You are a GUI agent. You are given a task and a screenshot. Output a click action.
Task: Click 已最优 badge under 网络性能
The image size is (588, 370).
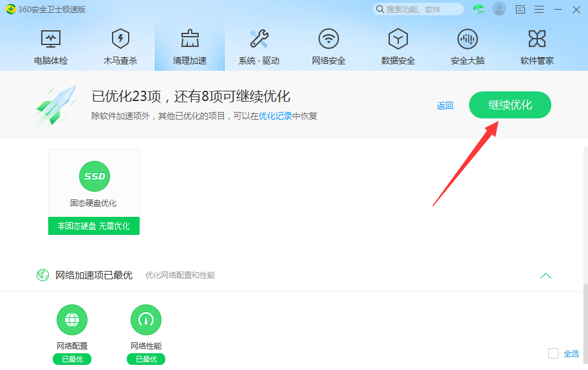146,359
